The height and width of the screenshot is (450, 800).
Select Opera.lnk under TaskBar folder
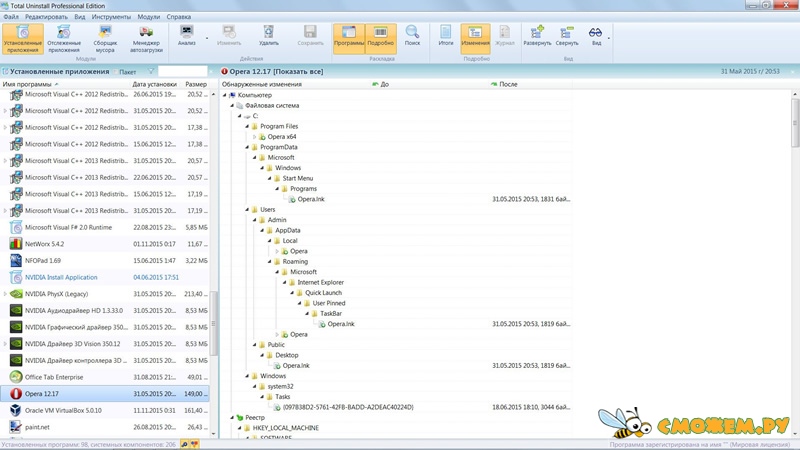coord(341,324)
